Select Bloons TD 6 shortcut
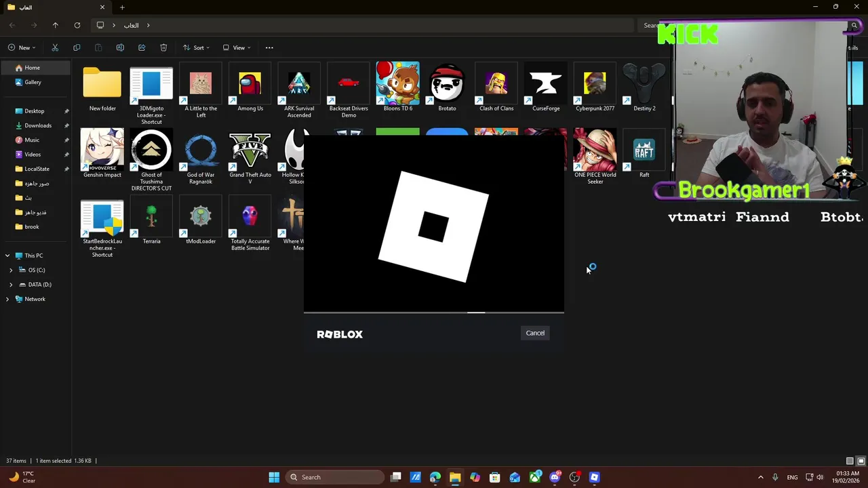This screenshot has width=868, height=488. click(x=397, y=88)
